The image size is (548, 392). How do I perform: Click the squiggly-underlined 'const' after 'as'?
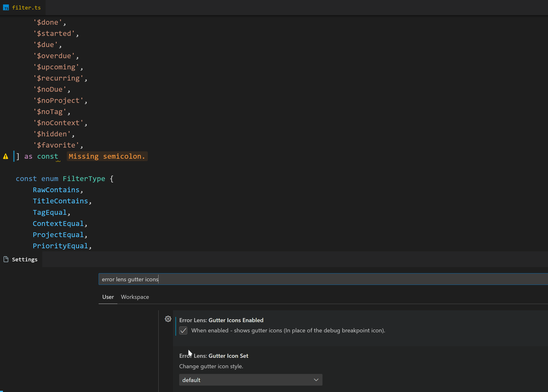click(x=48, y=156)
